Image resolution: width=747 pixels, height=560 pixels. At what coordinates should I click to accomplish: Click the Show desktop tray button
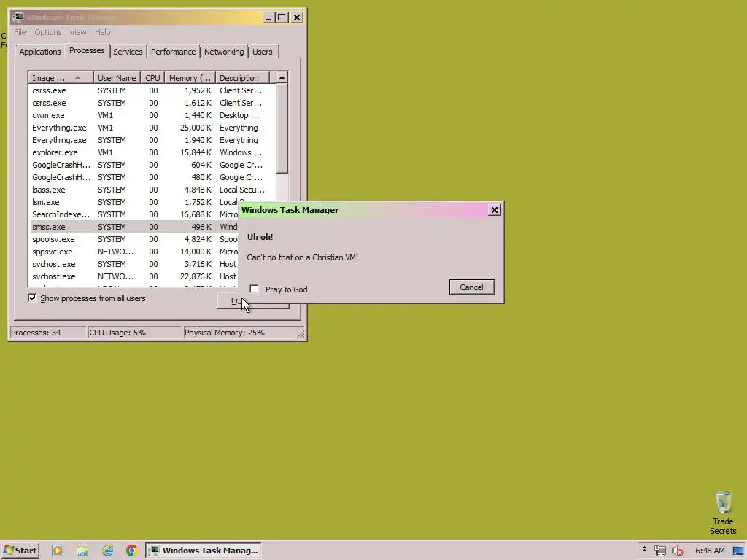coord(738,551)
